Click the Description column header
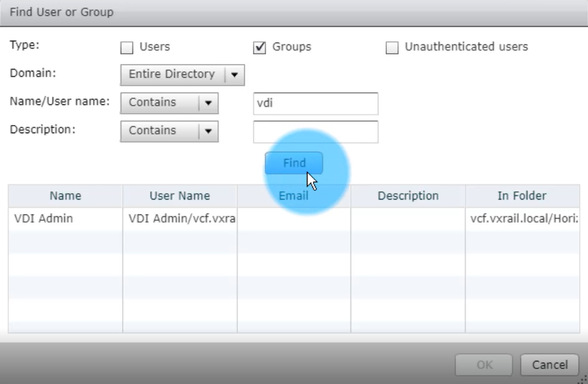The image size is (588, 384). [x=408, y=196]
